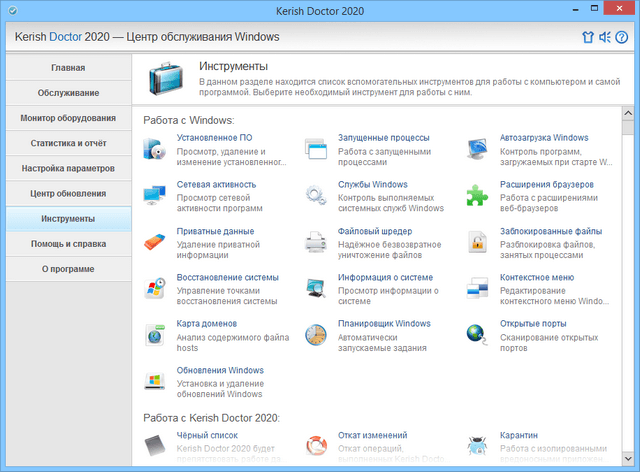The image size is (640, 472).
Task: Open the Планировщик Windows link
Action: click(x=384, y=324)
